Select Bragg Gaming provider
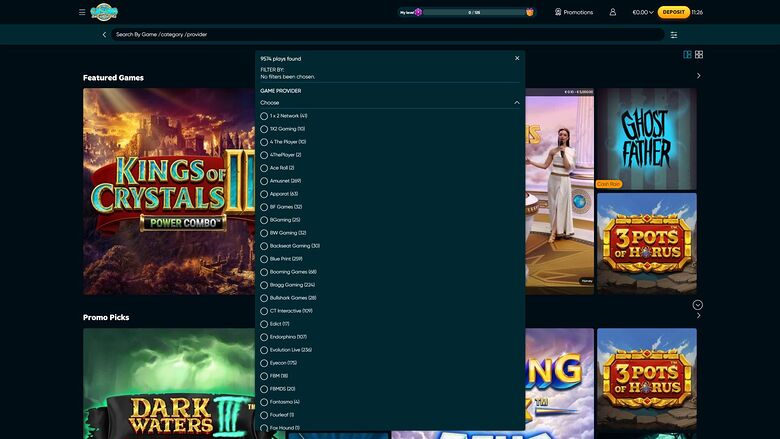 tap(288, 285)
